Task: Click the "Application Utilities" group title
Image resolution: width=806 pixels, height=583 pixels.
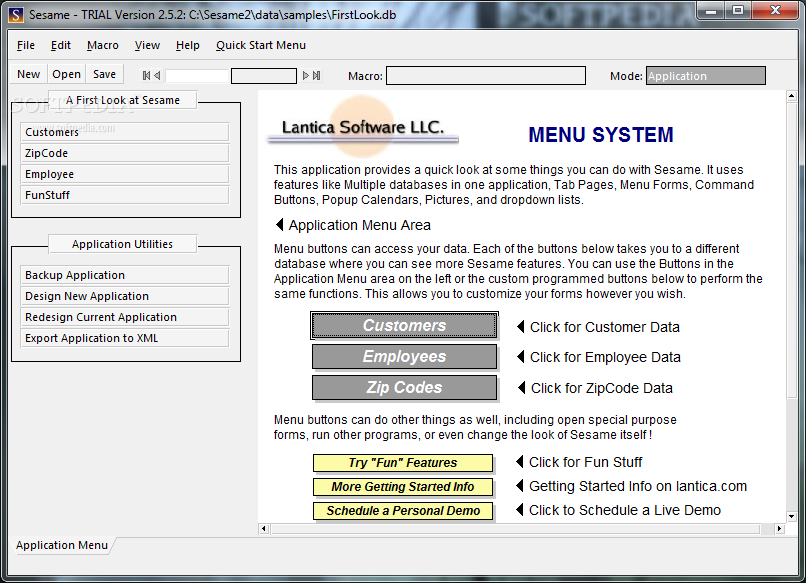Action: click(x=122, y=244)
